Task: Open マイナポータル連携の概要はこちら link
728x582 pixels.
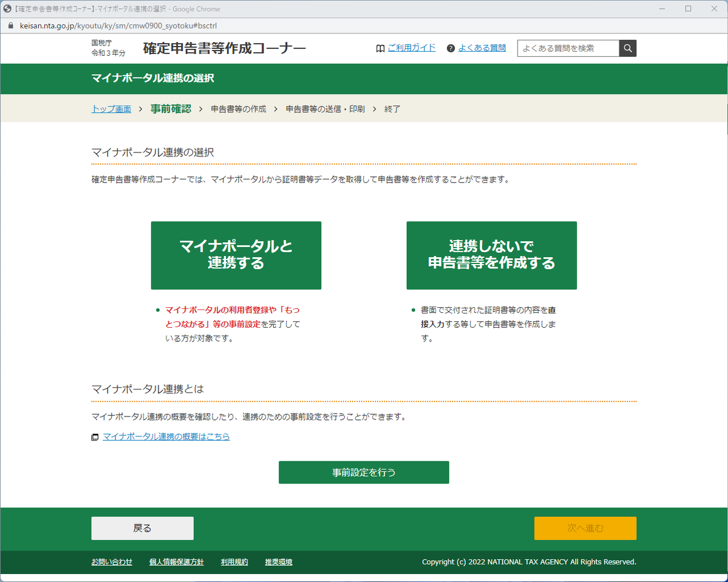Action: [166, 436]
